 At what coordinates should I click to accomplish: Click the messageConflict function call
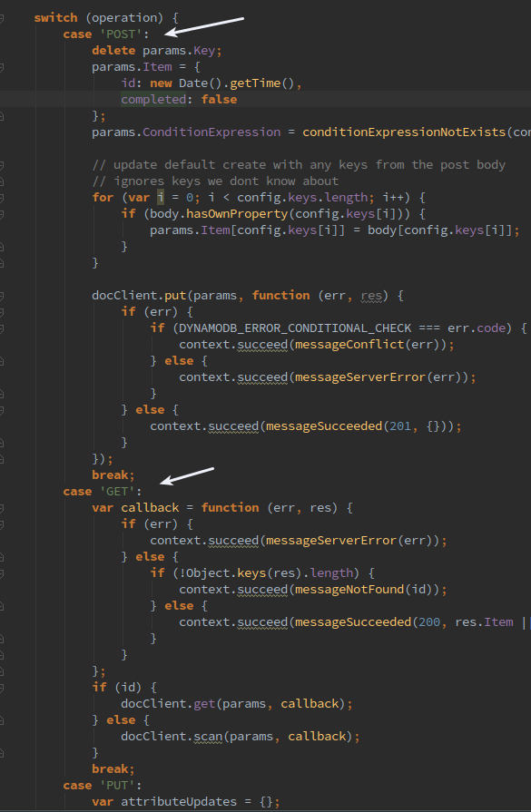349,345
